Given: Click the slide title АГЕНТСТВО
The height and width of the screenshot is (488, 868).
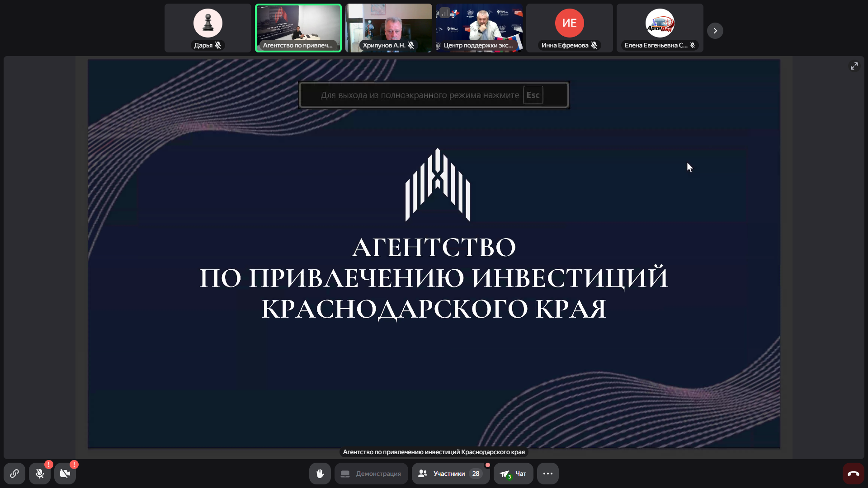Looking at the screenshot, I should click(x=434, y=247).
